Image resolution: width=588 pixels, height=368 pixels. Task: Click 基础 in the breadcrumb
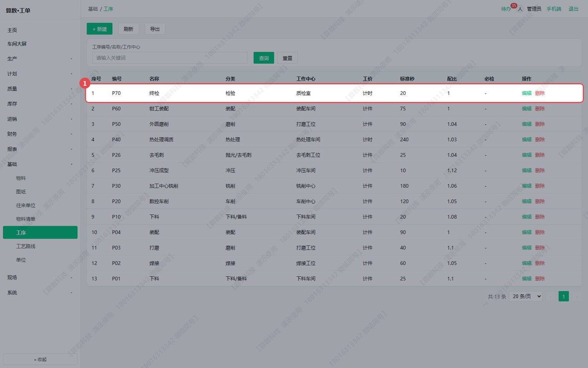tap(93, 9)
